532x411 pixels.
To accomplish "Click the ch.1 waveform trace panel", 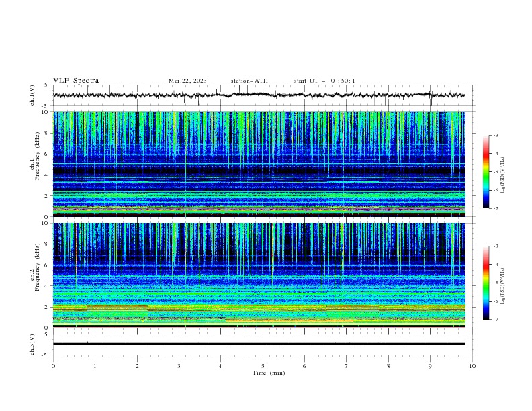I will (264, 95).
